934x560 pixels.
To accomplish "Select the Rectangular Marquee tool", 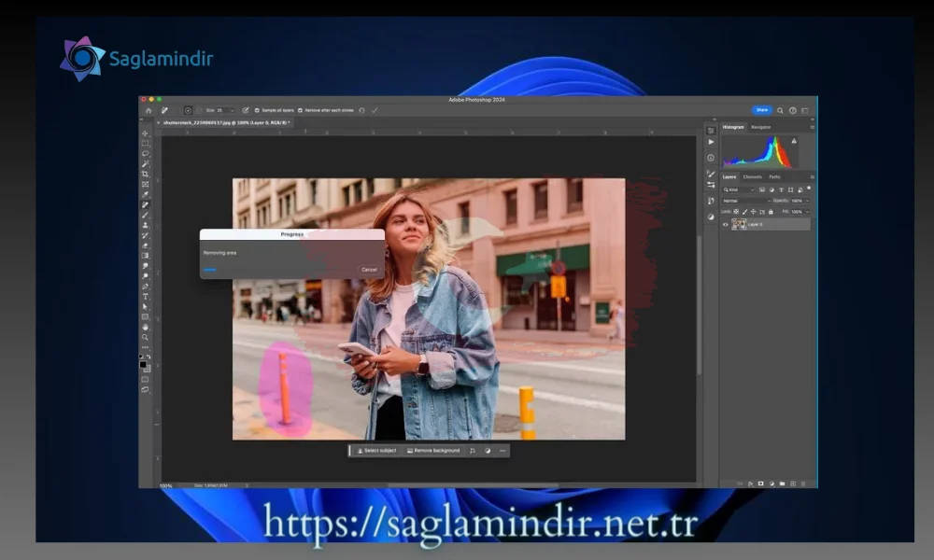I will point(146,144).
